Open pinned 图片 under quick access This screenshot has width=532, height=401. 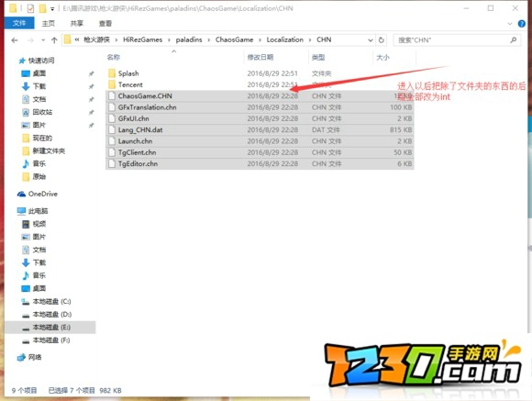[x=39, y=125]
